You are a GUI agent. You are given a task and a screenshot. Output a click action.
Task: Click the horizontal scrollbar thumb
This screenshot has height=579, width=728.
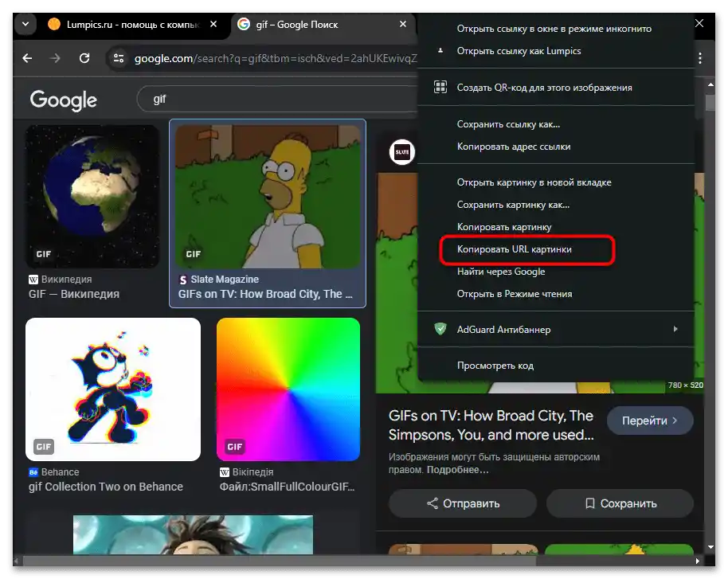[279, 561]
